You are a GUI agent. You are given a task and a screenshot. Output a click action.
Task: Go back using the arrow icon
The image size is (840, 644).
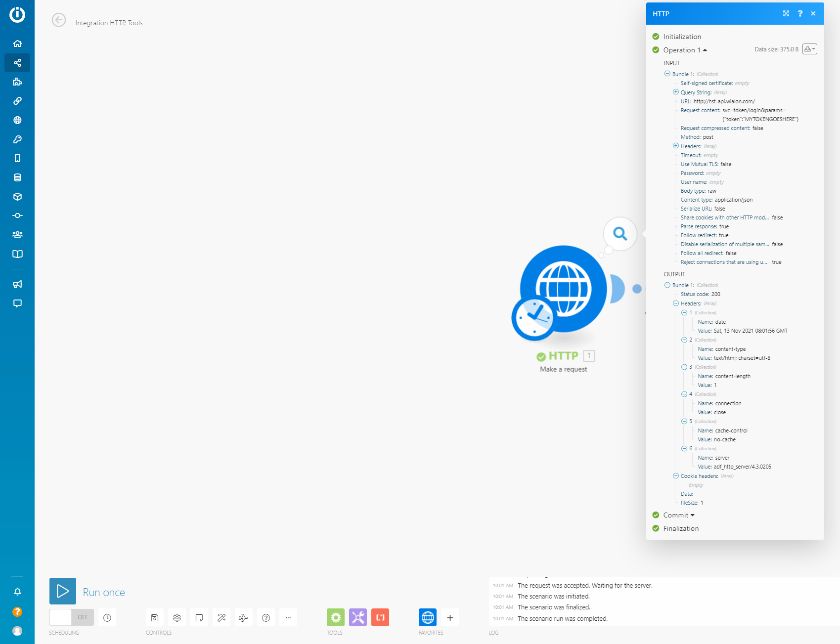coord(59,20)
